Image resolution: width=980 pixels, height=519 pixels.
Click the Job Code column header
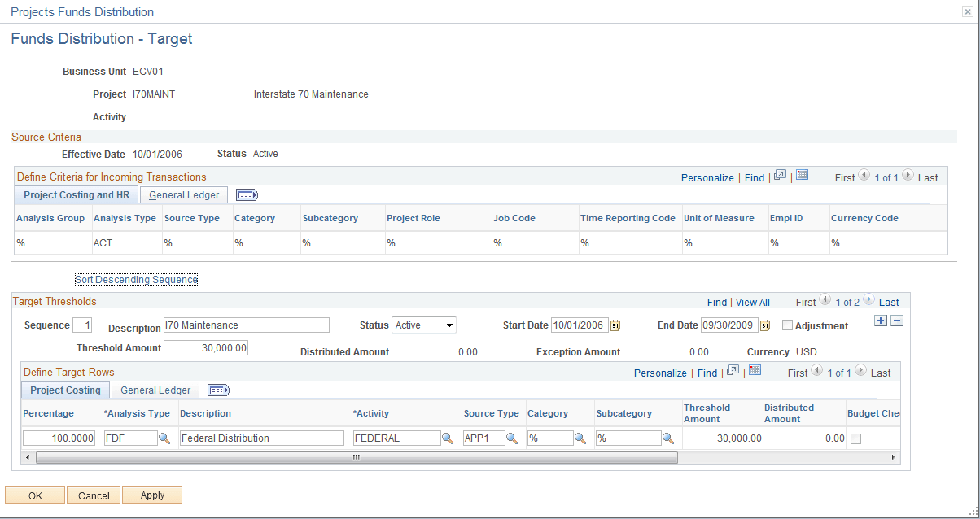[514, 218]
